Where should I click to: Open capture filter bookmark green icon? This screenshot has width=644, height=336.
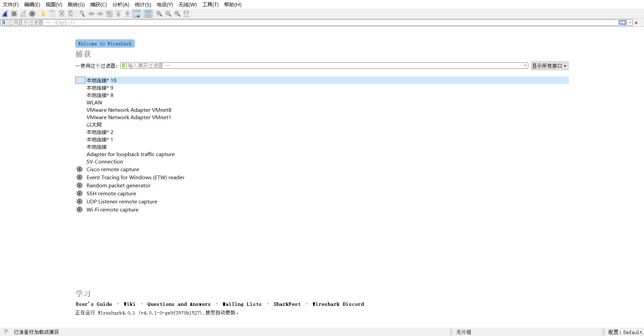123,65
